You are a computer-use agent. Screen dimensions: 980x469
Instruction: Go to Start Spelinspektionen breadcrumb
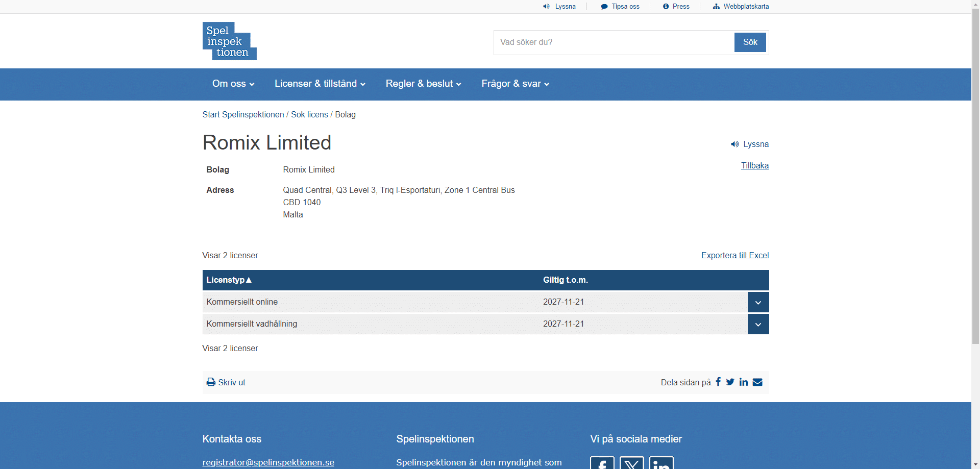point(243,115)
